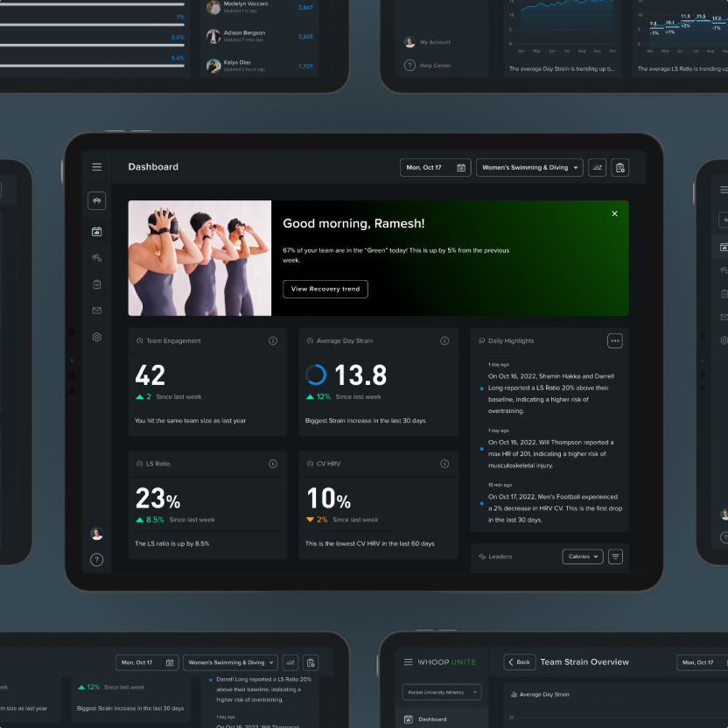
Task: Toggle the Daily Highlights overflow menu
Action: (x=614, y=340)
